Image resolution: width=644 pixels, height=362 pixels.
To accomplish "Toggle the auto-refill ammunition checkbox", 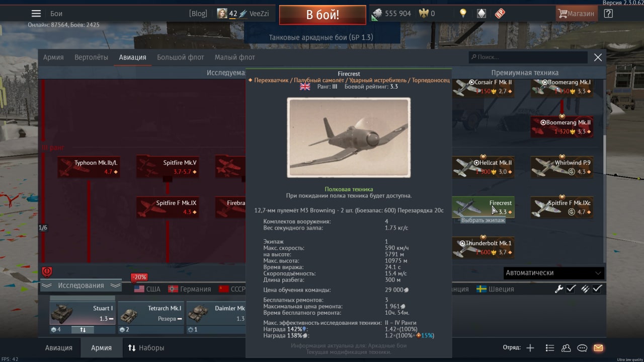I will coord(597,288).
